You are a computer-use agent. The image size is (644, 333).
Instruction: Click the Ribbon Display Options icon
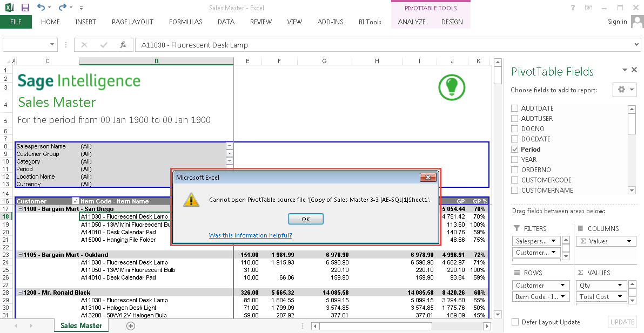[588, 8]
